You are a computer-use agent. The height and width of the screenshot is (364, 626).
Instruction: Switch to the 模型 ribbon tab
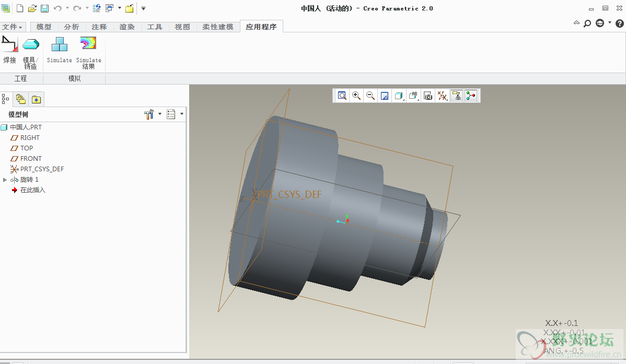[x=44, y=27]
